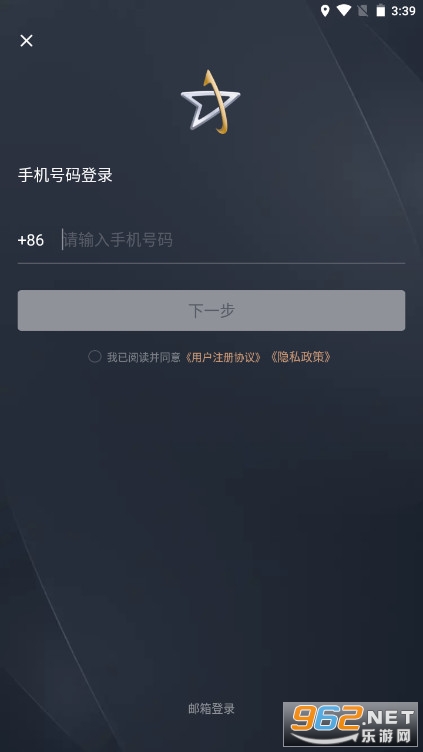Switch to 邮箱登录 email login
Image resolution: width=423 pixels, height=752 pixels.
click(212, 708)
